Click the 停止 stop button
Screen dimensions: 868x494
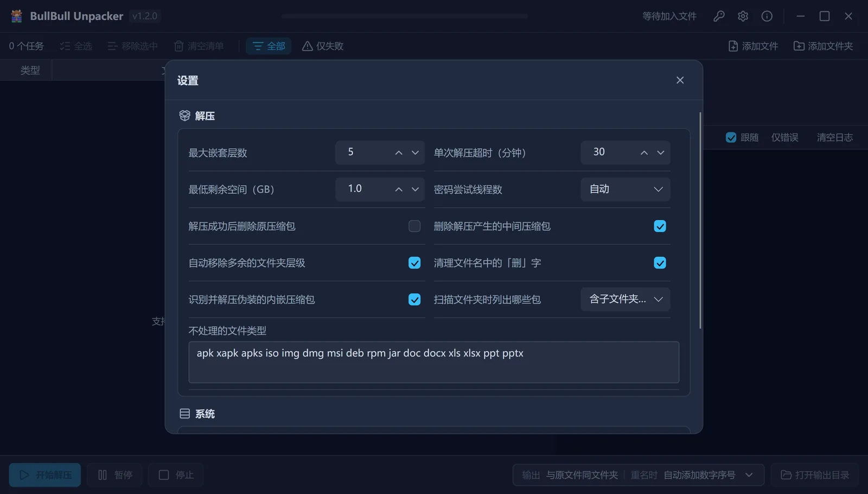(176, 475)
